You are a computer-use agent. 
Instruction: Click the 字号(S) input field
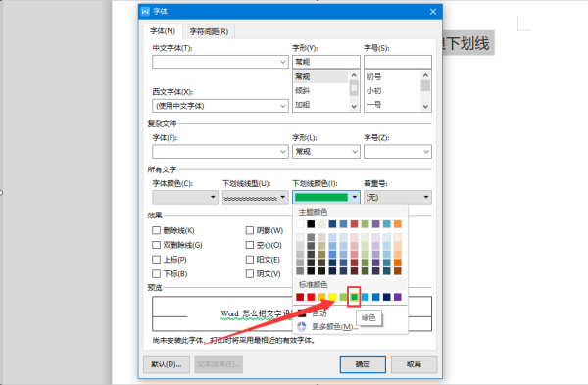[x=398, y=62]
